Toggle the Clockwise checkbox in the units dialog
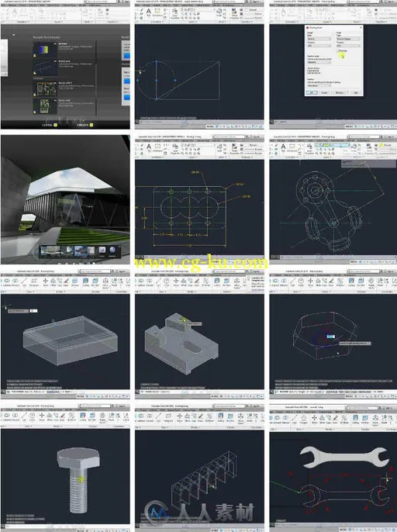The width and height of the screenshot is (397, 532). point(337,50)
